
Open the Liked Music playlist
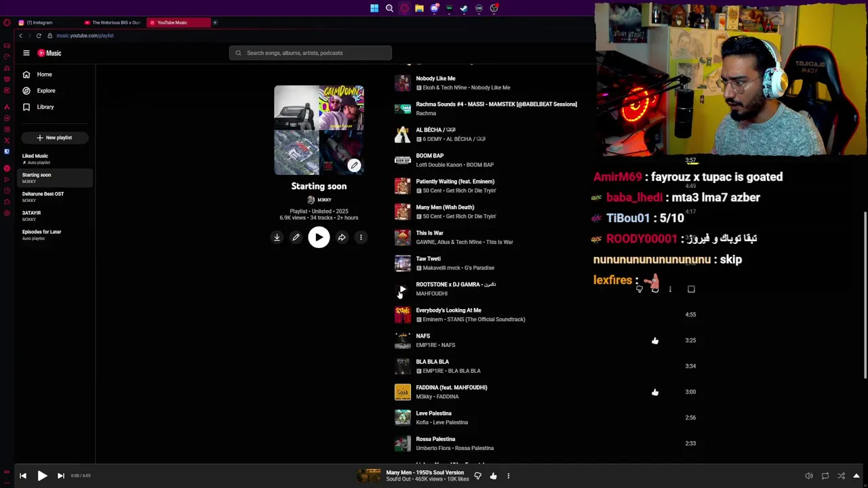click(x=56, y=159)
